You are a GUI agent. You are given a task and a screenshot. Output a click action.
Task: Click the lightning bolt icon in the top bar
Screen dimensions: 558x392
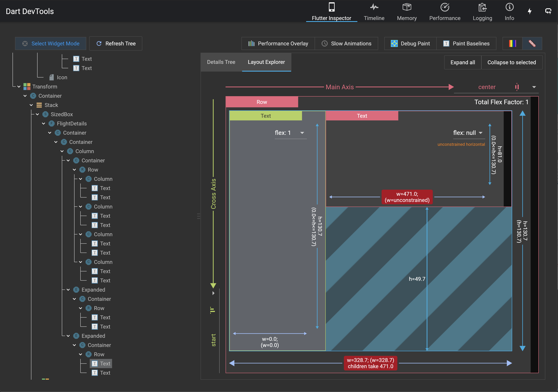[x=530, y=11]
